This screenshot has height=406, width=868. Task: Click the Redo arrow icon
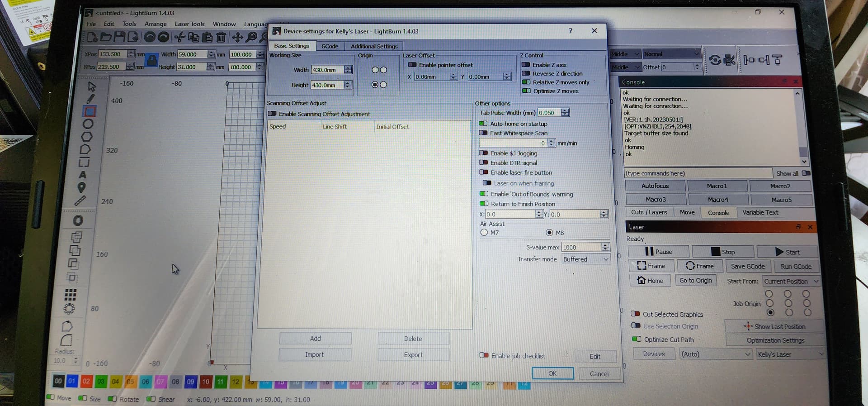(x=164, y=37)
